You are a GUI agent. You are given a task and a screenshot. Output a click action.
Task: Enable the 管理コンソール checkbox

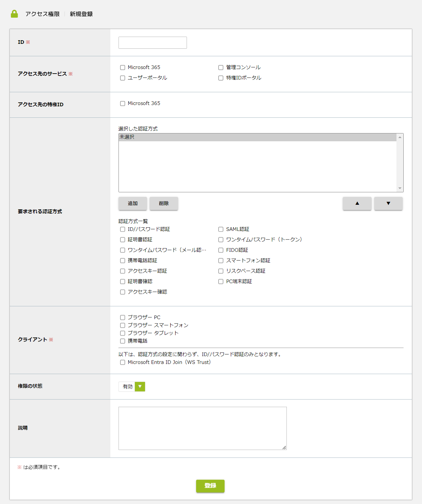(x=221, y=67)
